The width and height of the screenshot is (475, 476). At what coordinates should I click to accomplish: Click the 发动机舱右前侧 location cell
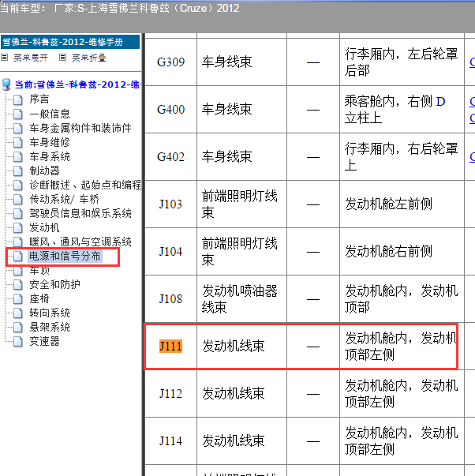[402, 251]
